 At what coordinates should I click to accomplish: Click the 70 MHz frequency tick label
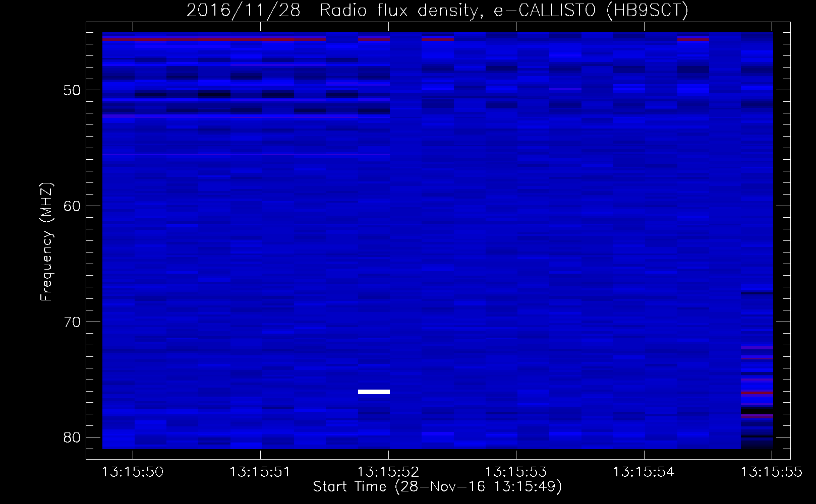[x=72, y=322]
